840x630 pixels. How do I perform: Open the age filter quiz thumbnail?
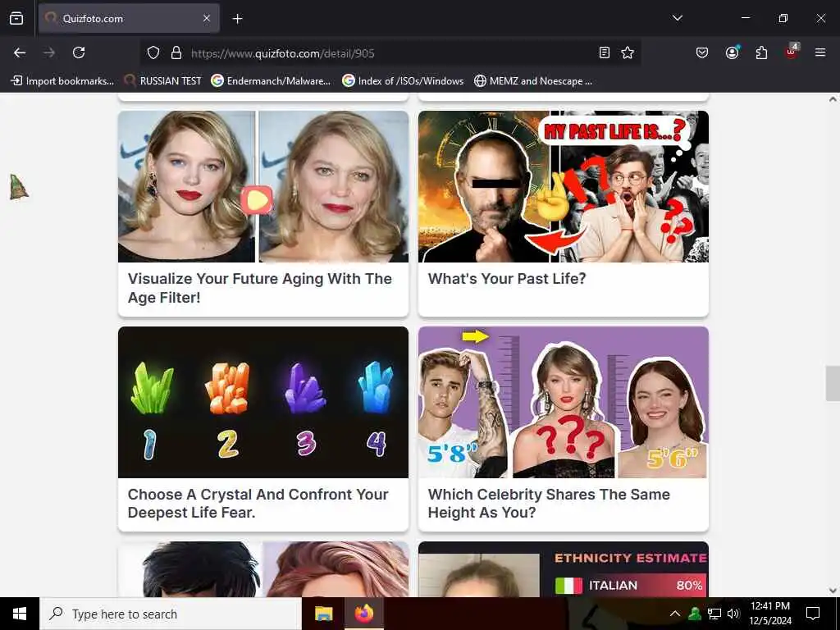[x=263, y=186]
